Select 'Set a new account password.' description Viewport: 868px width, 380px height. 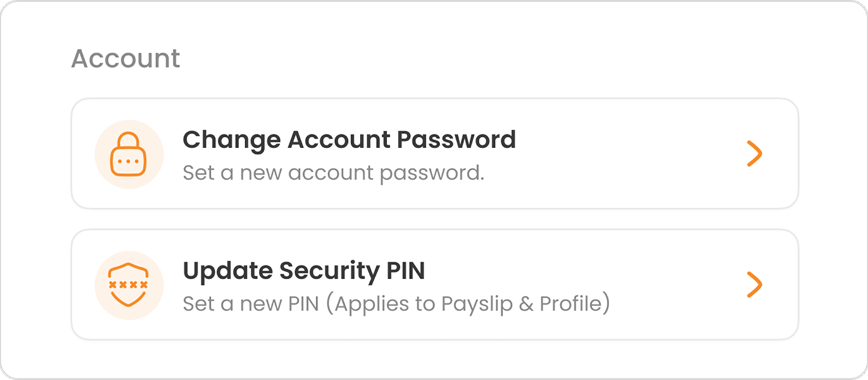point(333,173)
